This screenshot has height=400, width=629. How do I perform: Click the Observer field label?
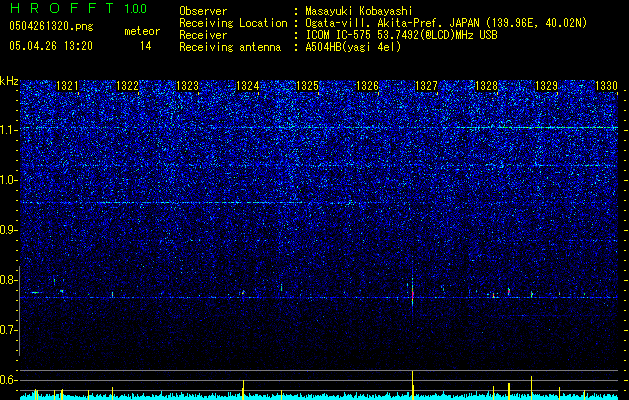[203, 11]
